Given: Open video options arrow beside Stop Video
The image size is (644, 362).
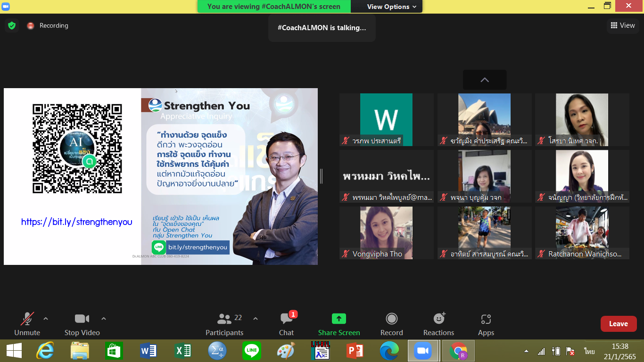Looking at the screenshot, I should click(x=104, y=319).
